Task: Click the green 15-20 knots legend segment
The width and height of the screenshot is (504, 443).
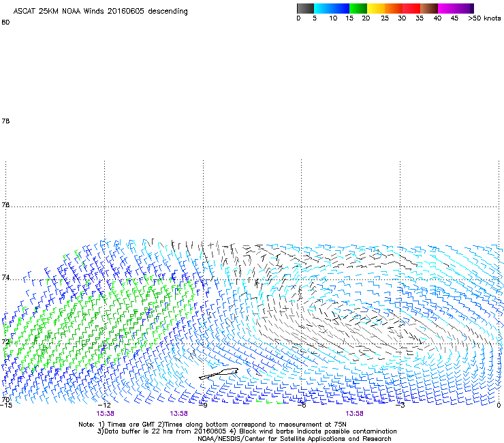Action: [358, 8]
